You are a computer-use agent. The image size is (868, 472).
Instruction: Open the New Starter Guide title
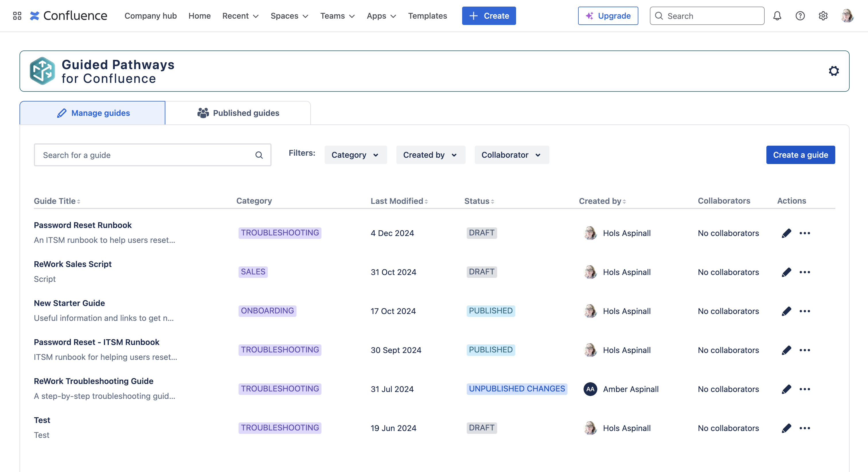[69, 303]
